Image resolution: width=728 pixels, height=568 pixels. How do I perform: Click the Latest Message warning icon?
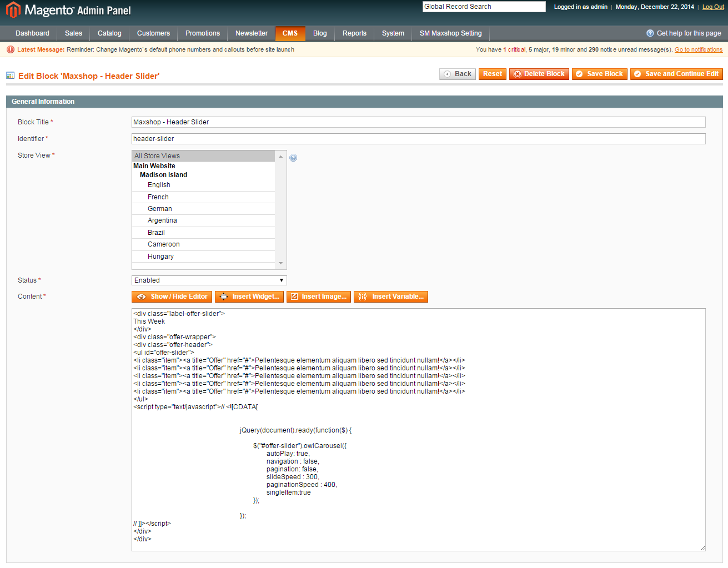11,49
